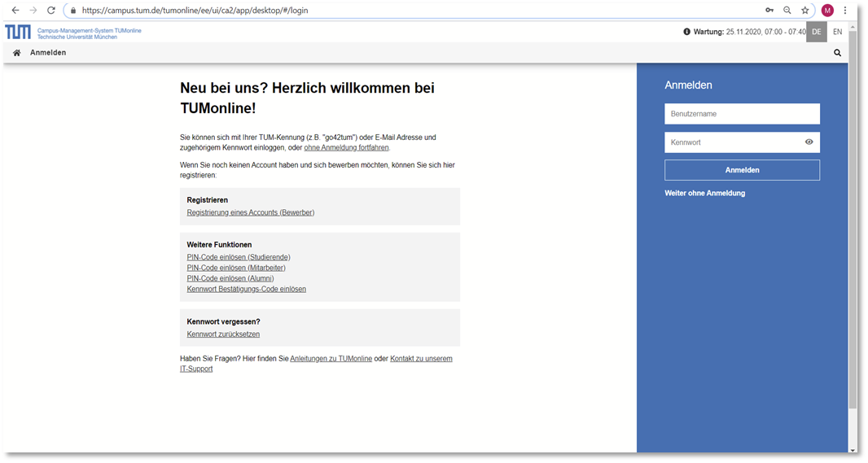Screen dimensions: 868x463
Task: Click browser zoom magnifier icon
Action: (787, 11)
